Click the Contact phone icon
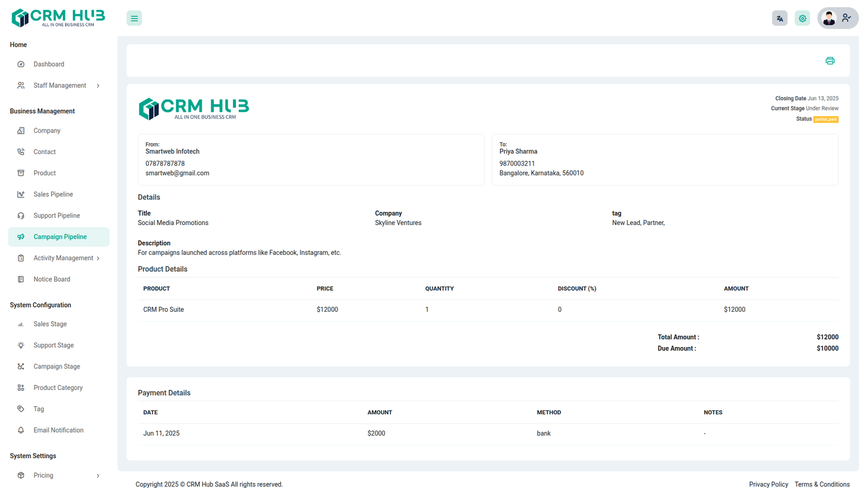Screen dimensions: 868x488 [x=21, y=152]
